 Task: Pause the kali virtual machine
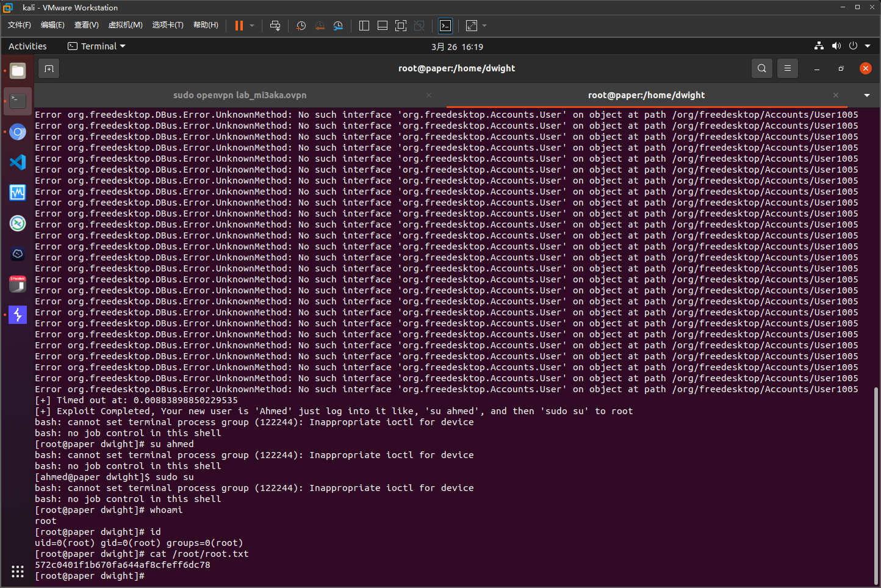[239, 26]
